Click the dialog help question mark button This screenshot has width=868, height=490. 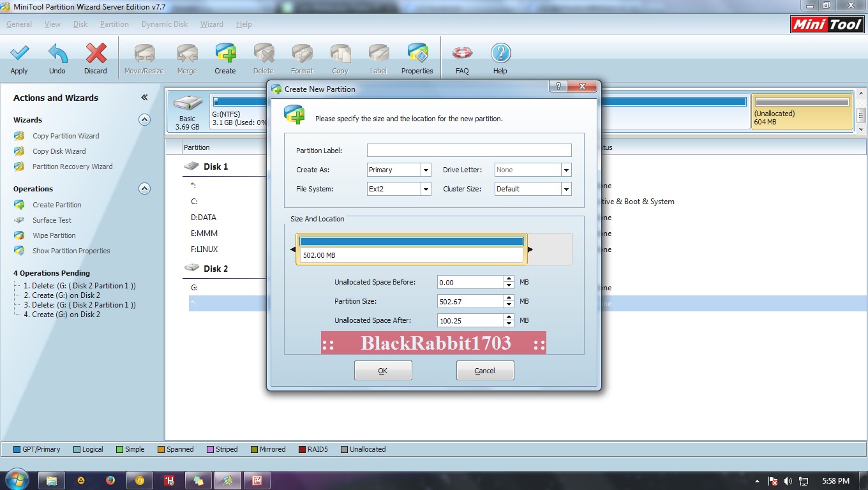pyautogui.click(x=558, y=87)
